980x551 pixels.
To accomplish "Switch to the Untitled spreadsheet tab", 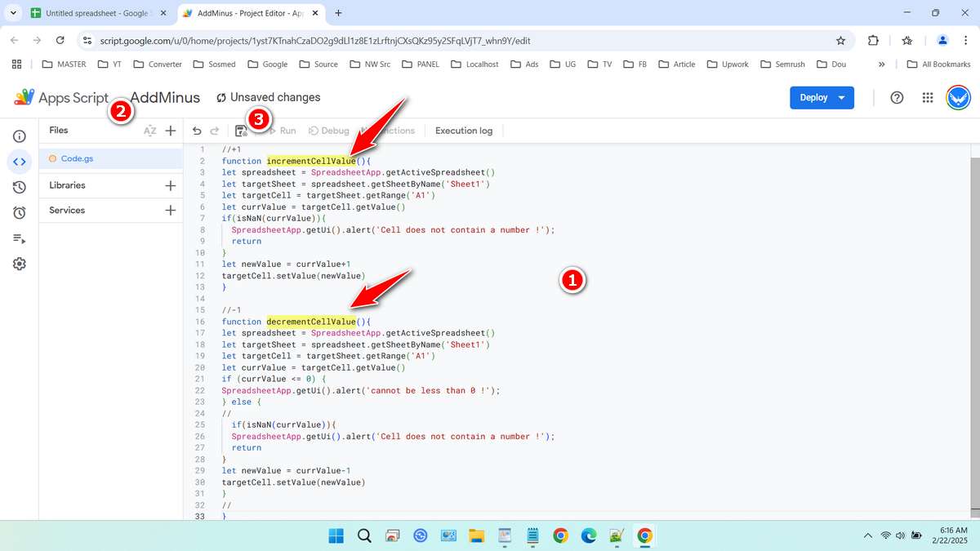I will 96,13.
